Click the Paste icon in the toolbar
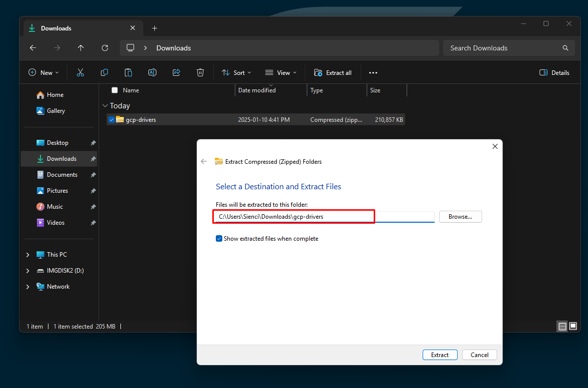588x388 pixels. tap(128, 72)
